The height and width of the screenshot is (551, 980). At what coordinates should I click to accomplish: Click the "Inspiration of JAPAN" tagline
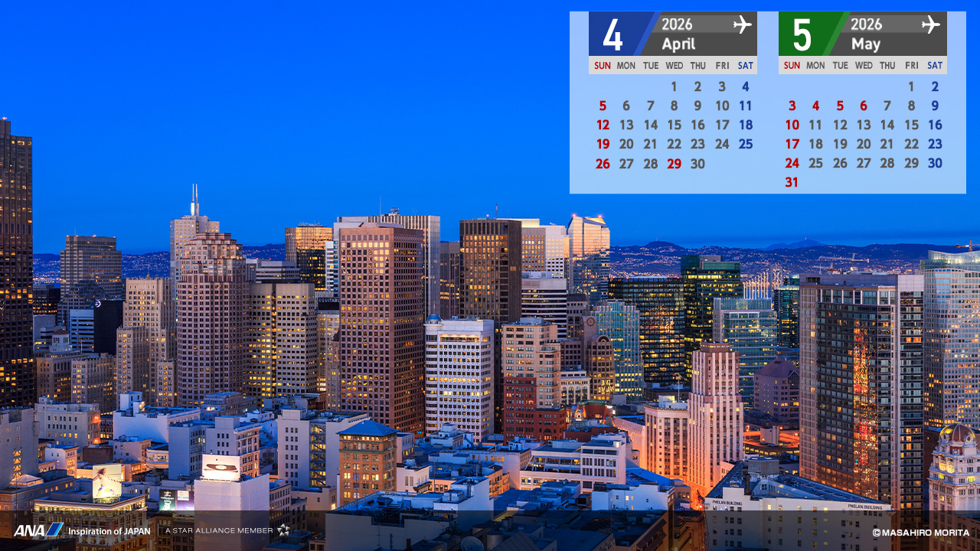109,531
